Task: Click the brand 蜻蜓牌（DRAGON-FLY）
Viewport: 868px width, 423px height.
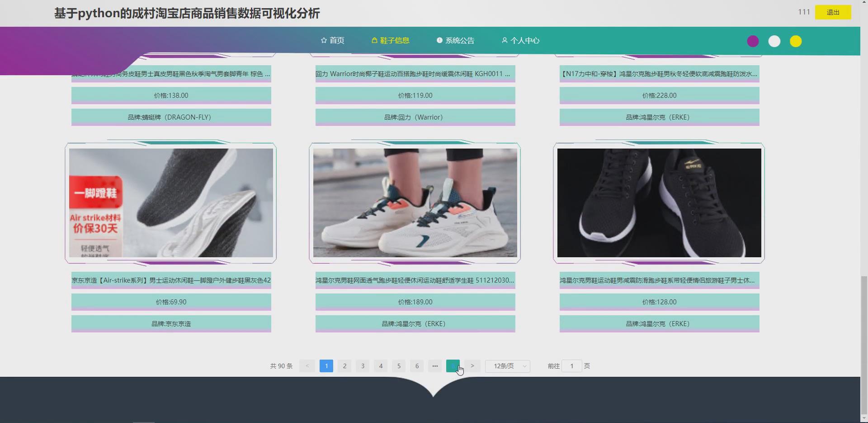Action: click(x=171, y=117)
